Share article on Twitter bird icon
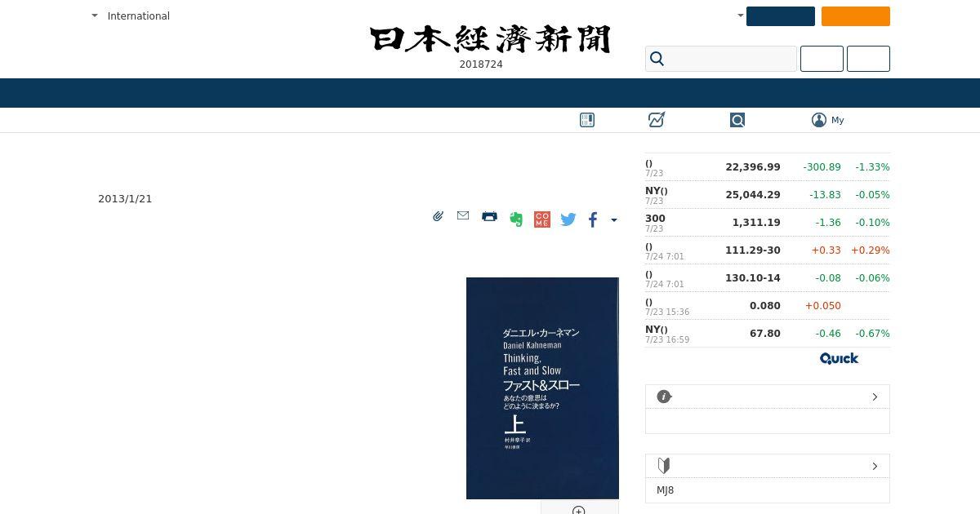 (568, 219)
